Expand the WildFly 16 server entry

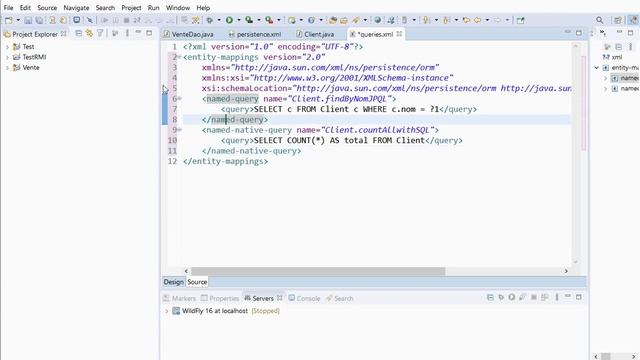167,311
